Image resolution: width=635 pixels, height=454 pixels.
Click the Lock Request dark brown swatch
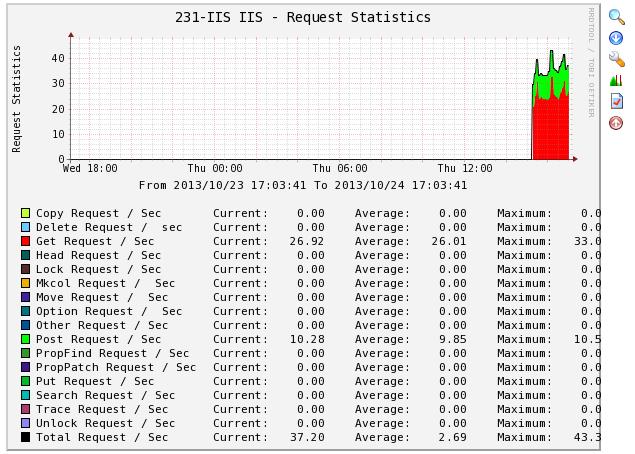pos(26,269)
